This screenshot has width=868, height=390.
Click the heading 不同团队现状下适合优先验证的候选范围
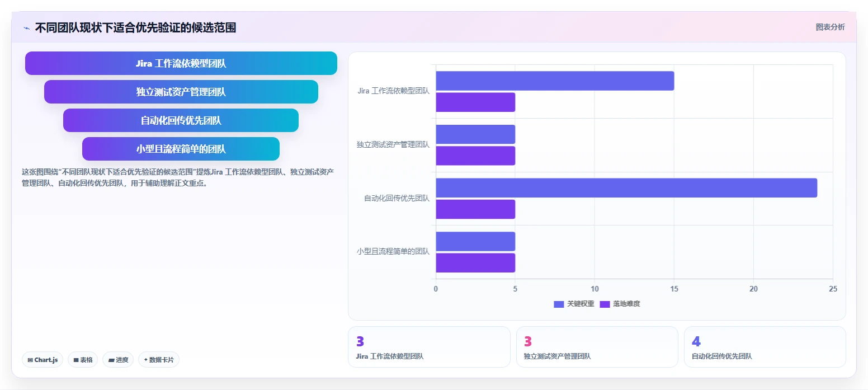point(135,27)
